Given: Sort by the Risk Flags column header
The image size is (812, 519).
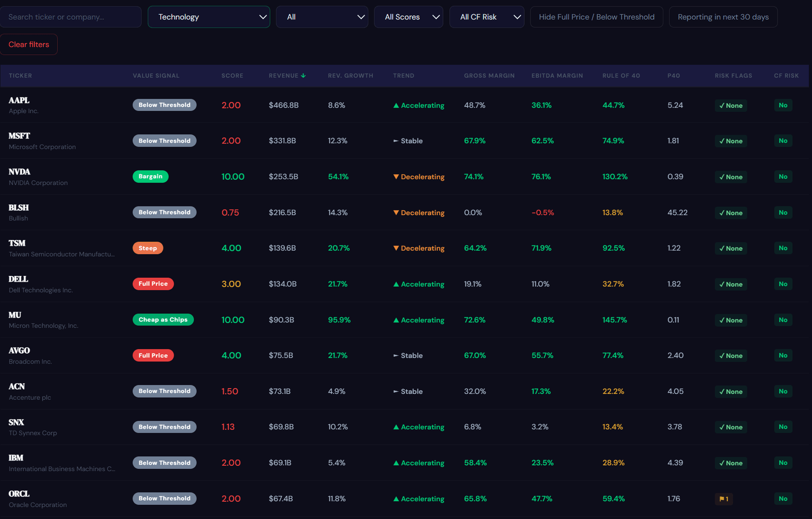Looking at the screenshot, I should click(733, 76).
